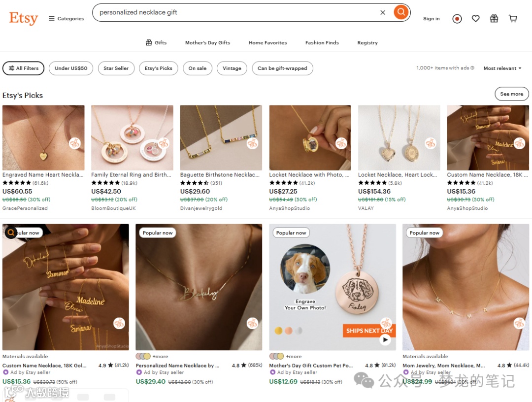Viewport: 532px width, 402px height.
Task: Click the Sign in link
Action: [x=431, y=19]
